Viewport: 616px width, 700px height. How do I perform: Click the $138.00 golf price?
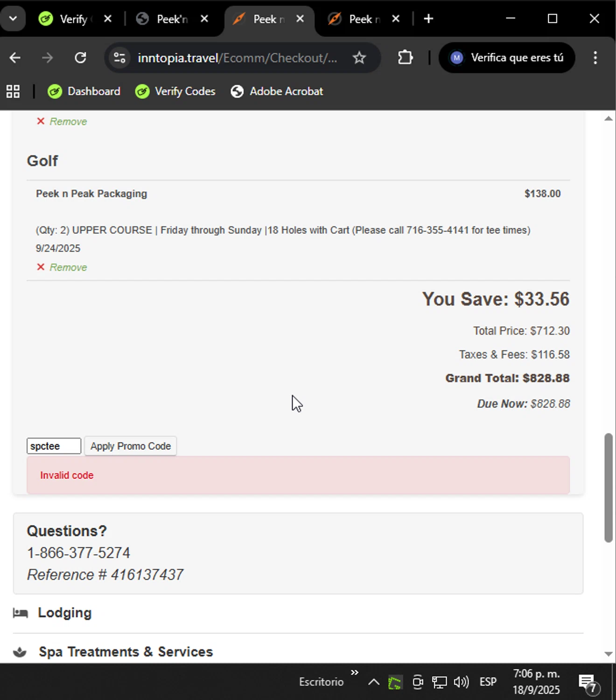[x=542, y=194]
